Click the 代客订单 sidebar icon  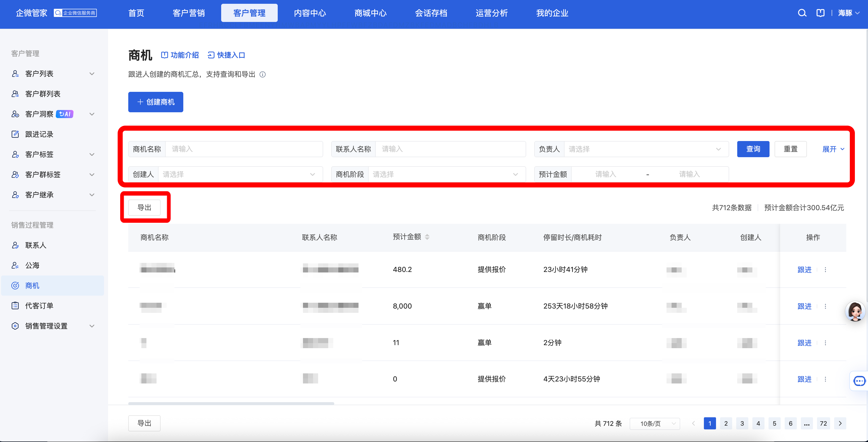click(x=15, y=306)
